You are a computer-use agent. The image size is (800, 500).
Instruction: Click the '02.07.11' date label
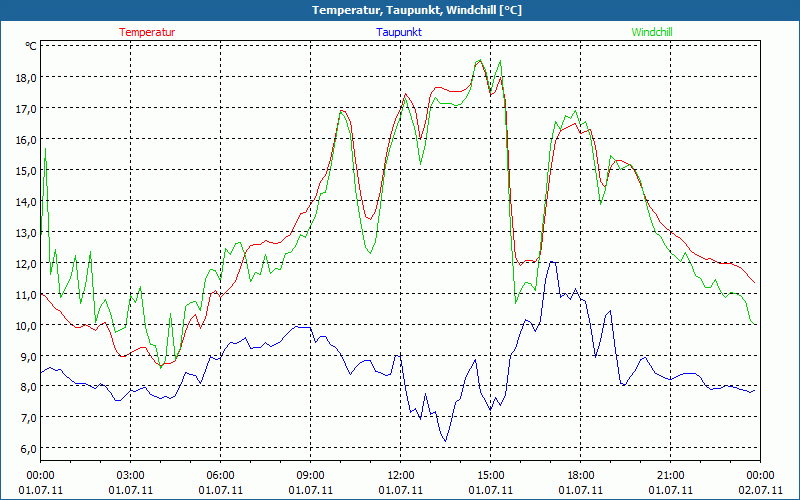(760, 490)
